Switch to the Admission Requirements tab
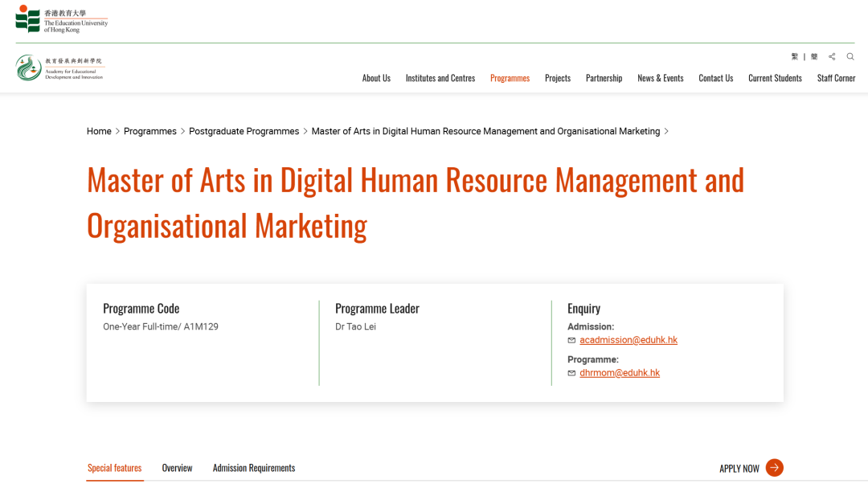868x492 pixels. [x=254, y=468]
